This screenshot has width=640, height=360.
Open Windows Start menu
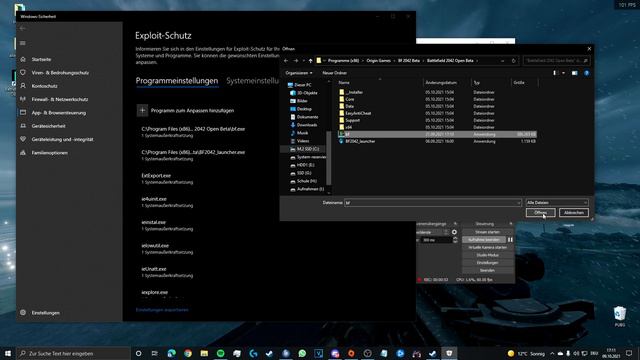(x=8, y=353)
